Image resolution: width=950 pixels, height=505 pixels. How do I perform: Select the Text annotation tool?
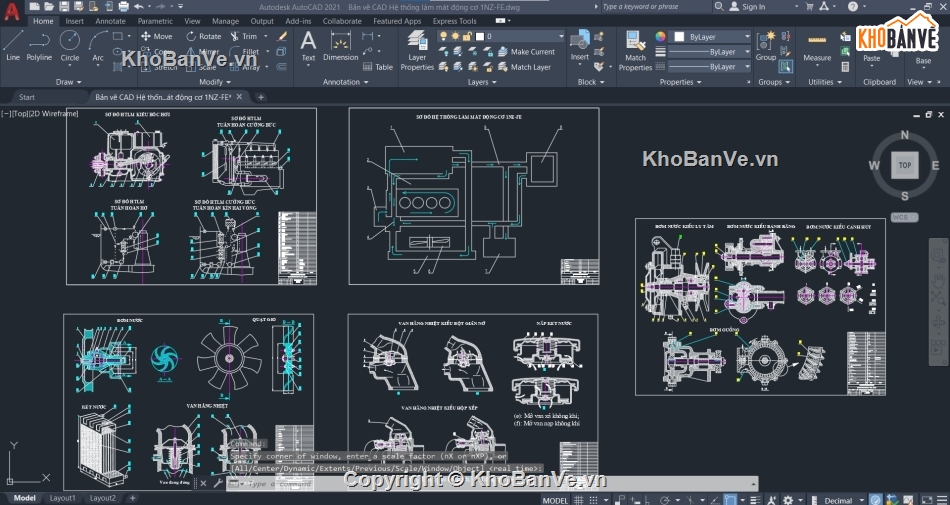tap(308, 46)
